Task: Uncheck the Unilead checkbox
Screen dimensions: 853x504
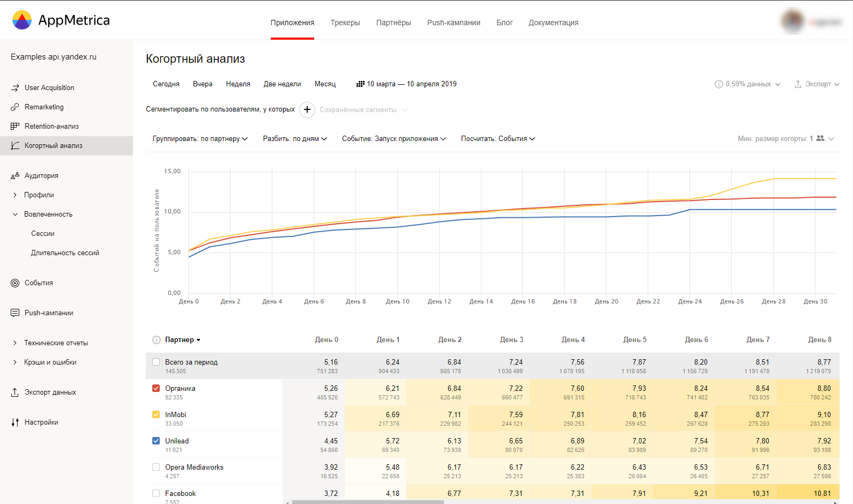Action: tap(156, 441)
